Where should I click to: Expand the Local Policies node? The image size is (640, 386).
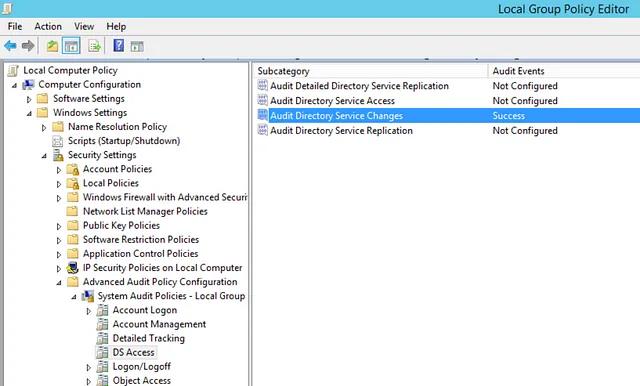pos(59,184)
